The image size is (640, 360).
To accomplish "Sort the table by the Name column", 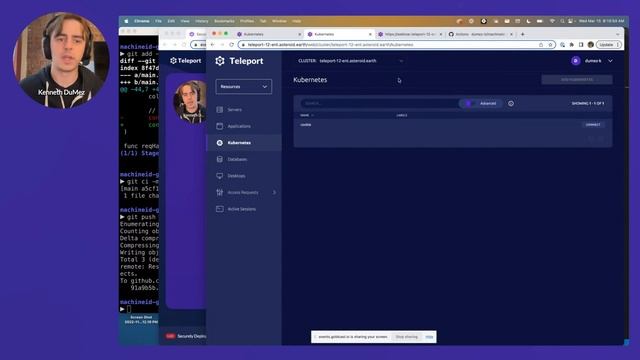I will tap(307, 115).
